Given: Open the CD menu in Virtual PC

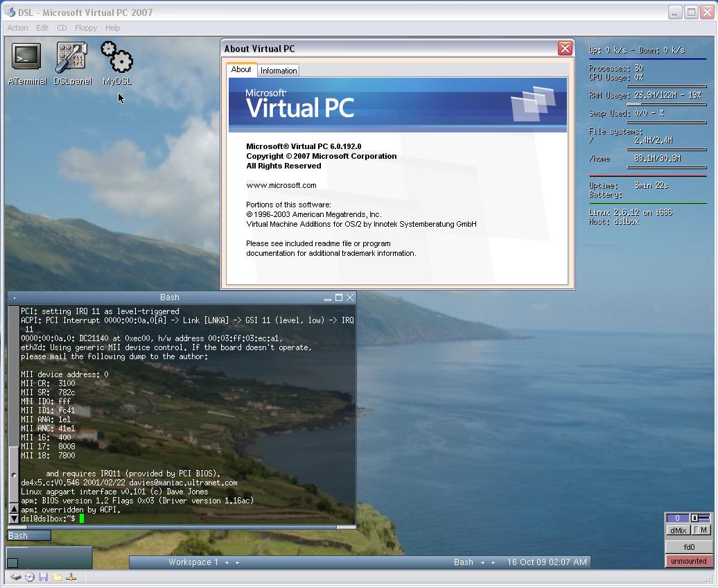Looking at the screenshot, I should tap(62, 28).
